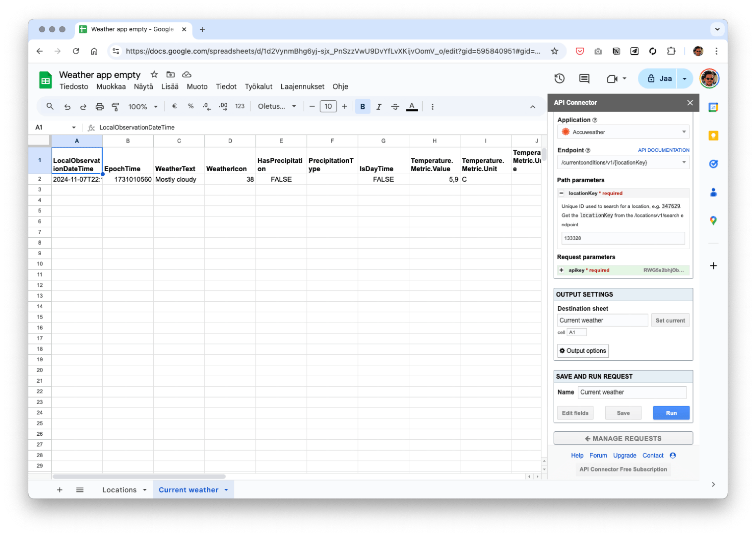The image size is (756, 536).
Task: Open the text color picker
Action: (412, 107)
